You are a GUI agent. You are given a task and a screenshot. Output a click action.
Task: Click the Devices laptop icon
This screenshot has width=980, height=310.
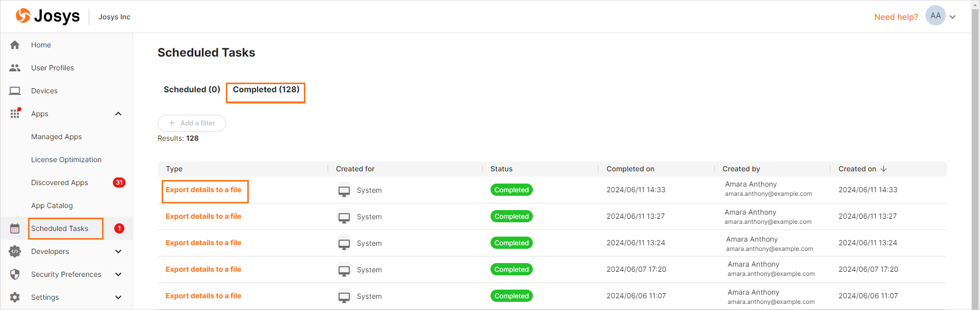click(x=15, y=91)
